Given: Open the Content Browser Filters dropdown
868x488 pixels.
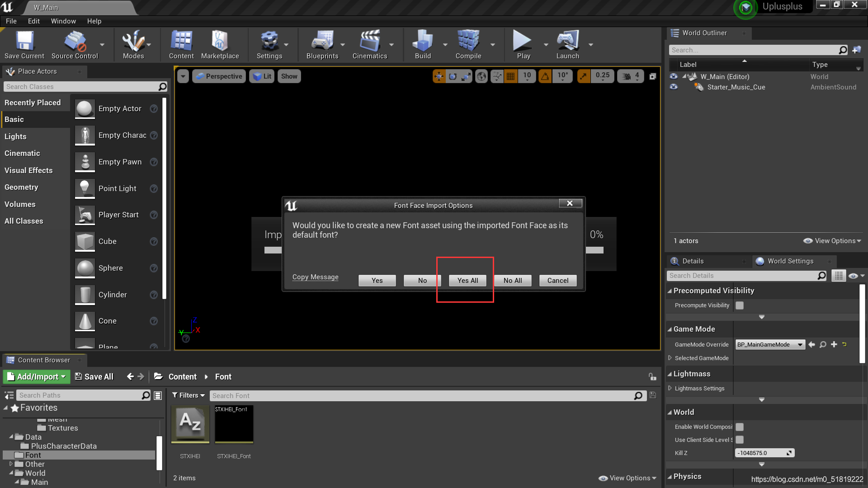Looking at the screenshot, I should (x=189, y=395).
